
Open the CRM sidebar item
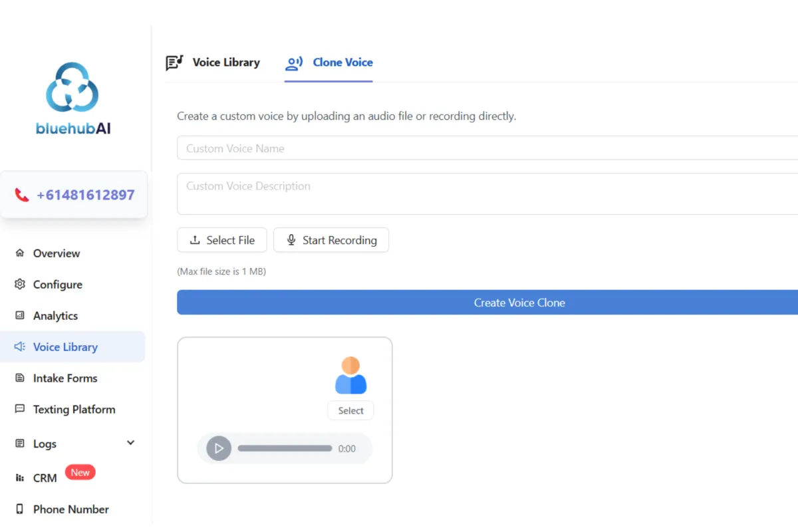click(72, 478)
